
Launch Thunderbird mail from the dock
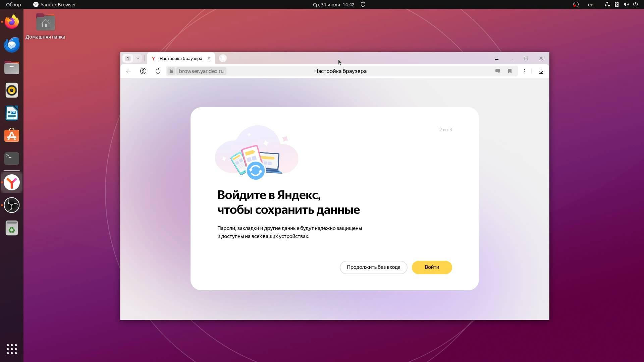(x=12, y=45)
